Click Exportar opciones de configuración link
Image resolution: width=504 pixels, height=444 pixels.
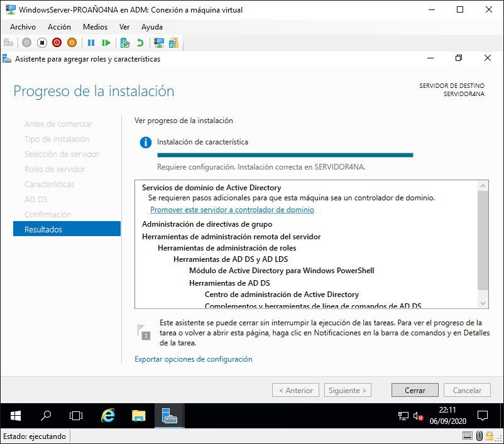pos(193,359)
